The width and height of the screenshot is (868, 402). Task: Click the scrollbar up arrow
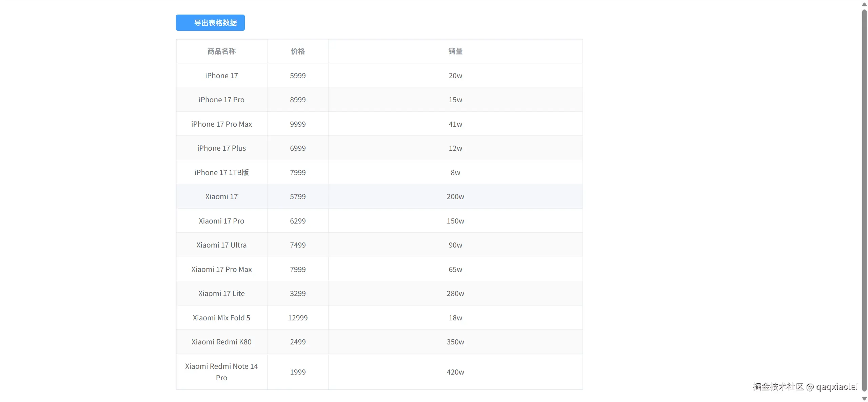coord(864,4)
